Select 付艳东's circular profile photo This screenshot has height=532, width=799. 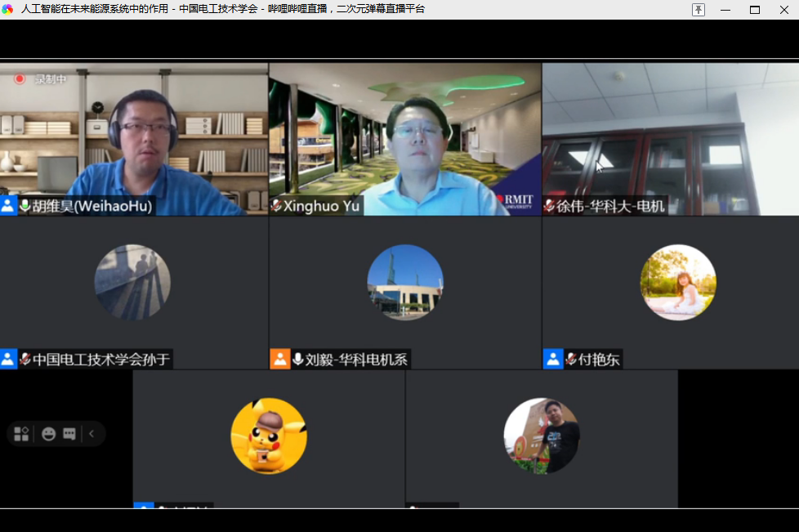tap(677, 283)
